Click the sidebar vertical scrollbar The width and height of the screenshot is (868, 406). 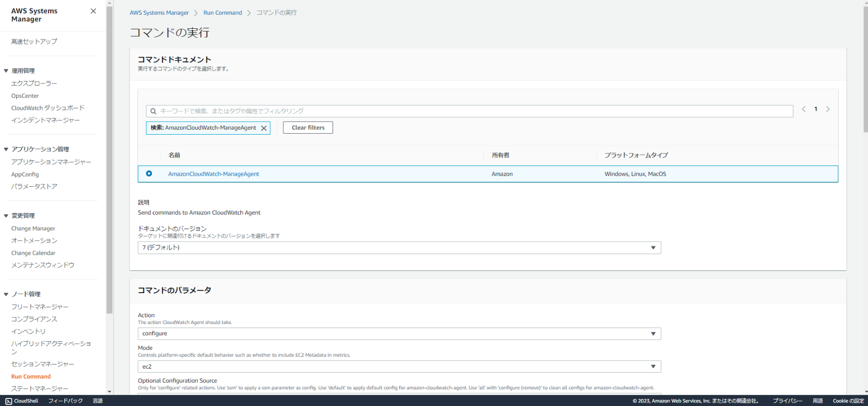click(109, 159)
